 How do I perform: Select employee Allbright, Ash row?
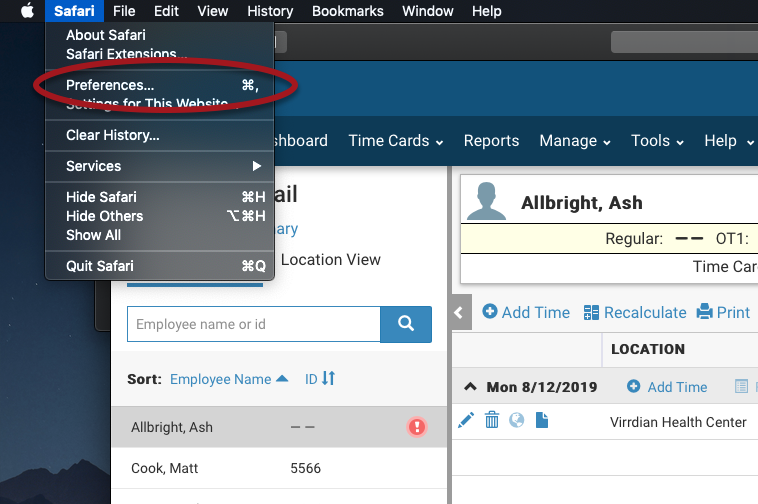tap(279, 427)
